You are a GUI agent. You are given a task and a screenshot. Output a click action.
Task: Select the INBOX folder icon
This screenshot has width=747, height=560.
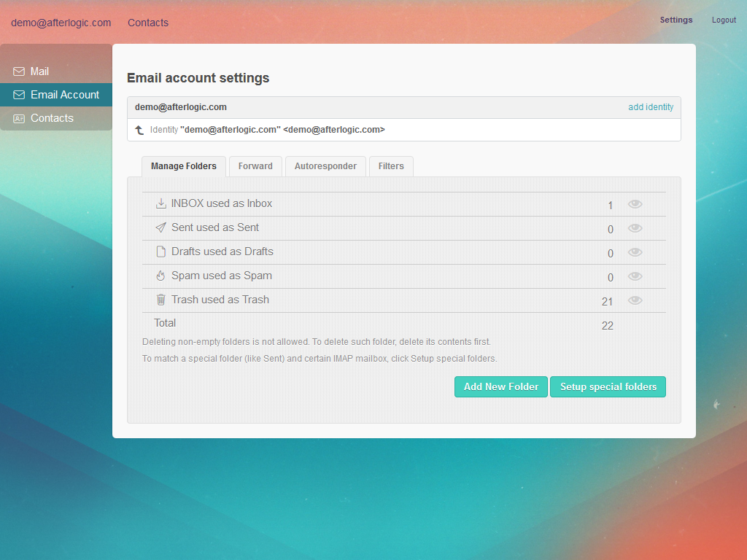(160, 203)
